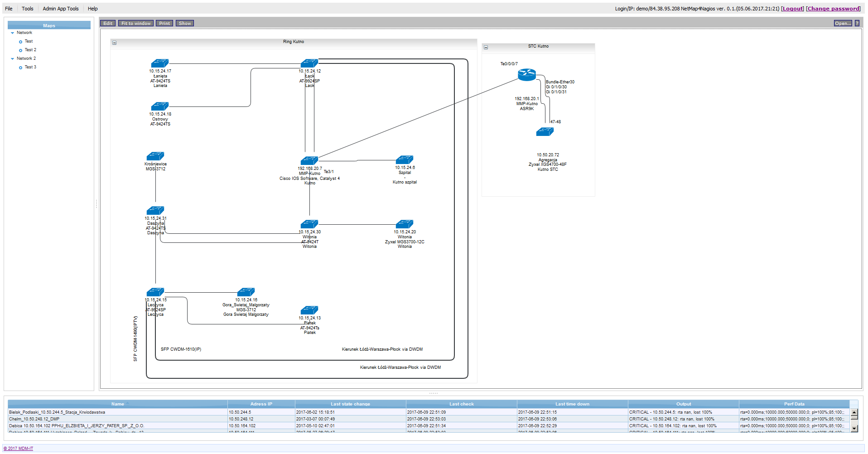Screen dimensions: 868x454
Task: Select the Piatek 10.15.24.13 switch icon
Action: pos(309,310)
